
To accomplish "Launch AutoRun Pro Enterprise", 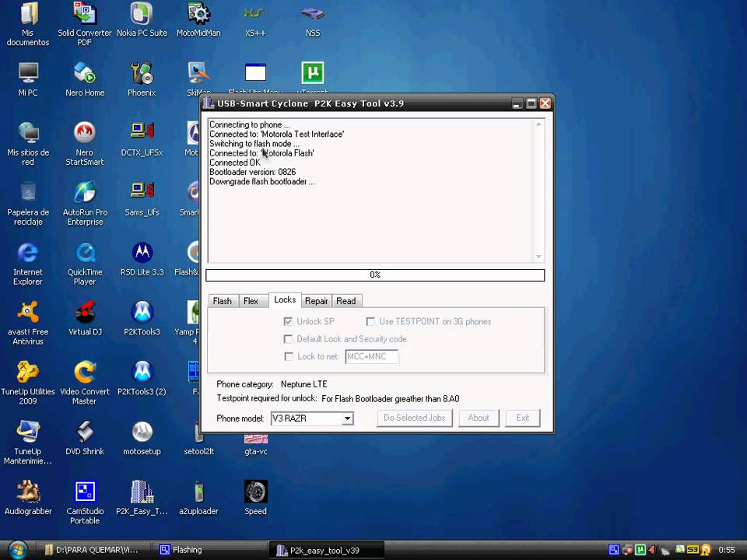I will point(84,203).
